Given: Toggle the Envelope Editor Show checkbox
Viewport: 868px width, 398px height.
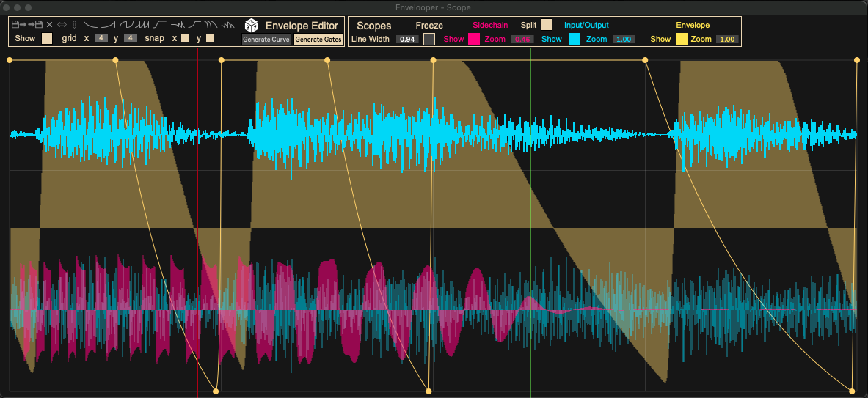Looking at the screenshot, I should point(47,38).
